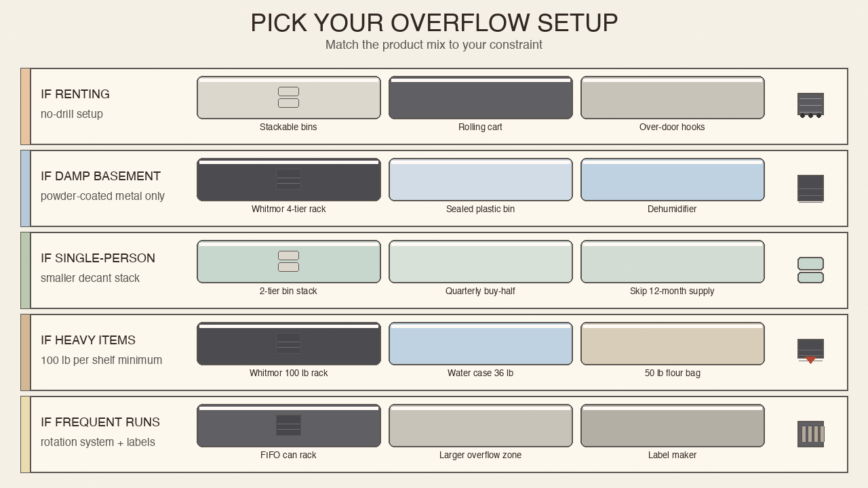Click the rolling cart icon in Renting row
The height and width of the screenshot is (488, 868).
[x=810, y=106]
